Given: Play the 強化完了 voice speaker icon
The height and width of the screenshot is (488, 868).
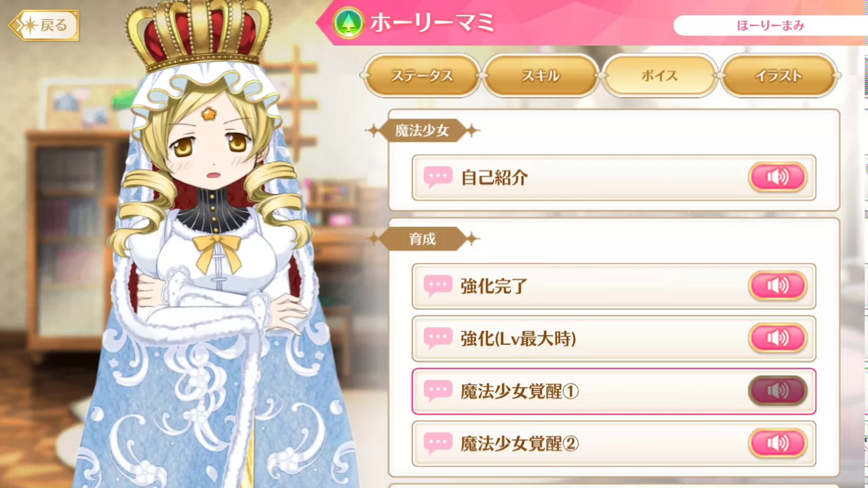Looking at the screenshot, I should tap(778, 286).
